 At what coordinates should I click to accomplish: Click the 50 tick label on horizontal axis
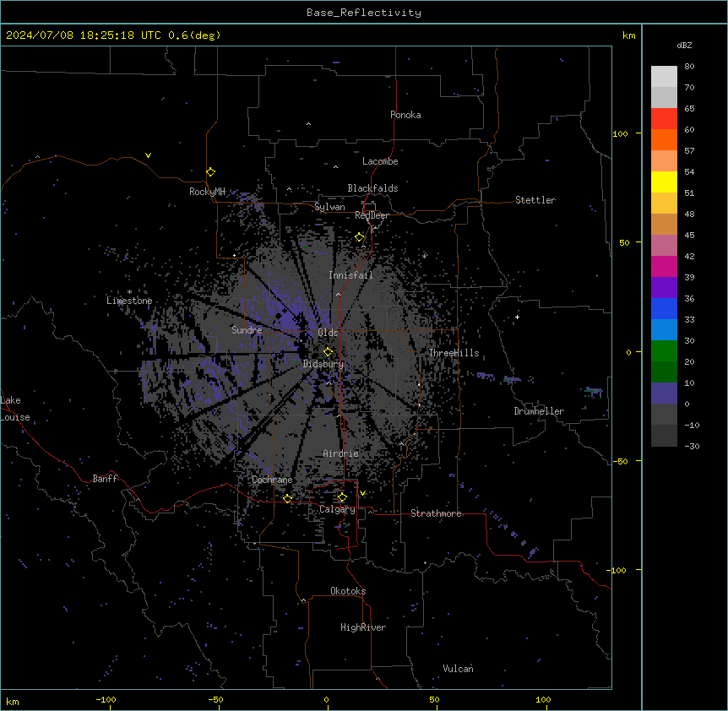(434, 699)
